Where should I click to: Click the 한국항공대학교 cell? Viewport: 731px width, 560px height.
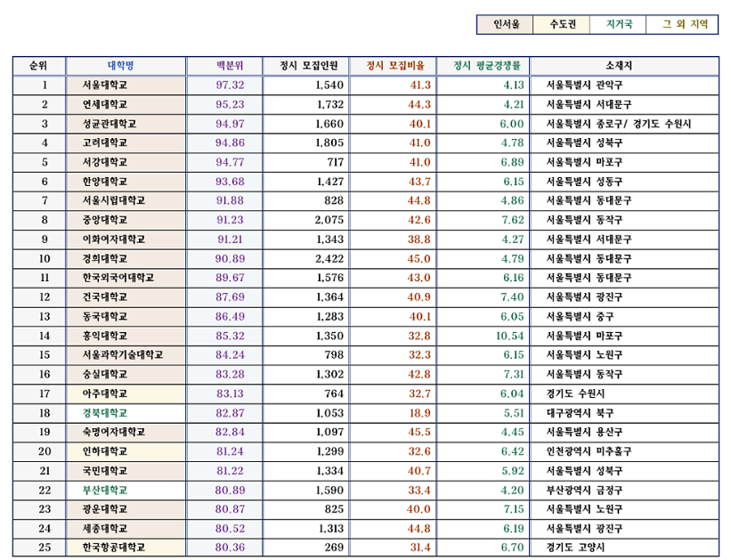pos(126,548)
